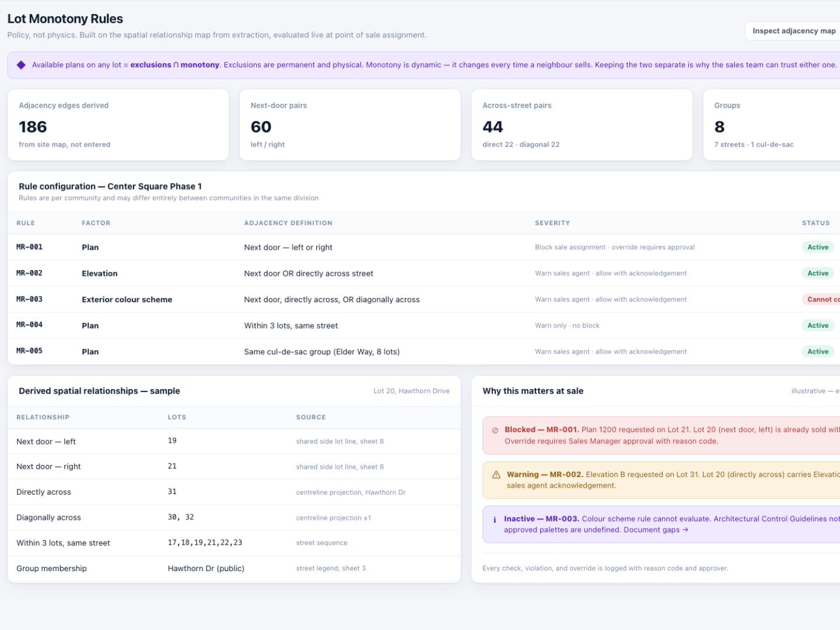Click the red status badge for MR-003
The width and height of the screenshot is (840, 630).
pyautogui.click(x=821, y=299)
